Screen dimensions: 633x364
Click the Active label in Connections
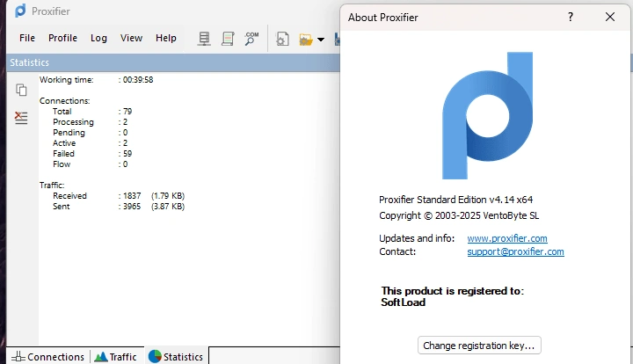coord(64,143)
